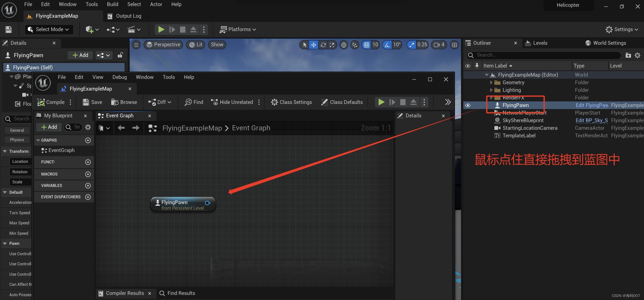
Task: Click the Edit FlyingPawn link
Action: (x=592, y=105)
